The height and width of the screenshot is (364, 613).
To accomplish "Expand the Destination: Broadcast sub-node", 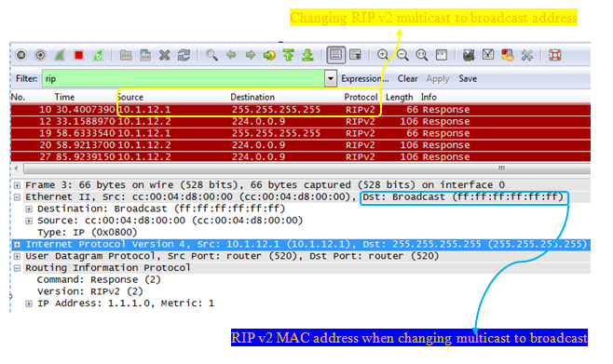I will click(29, 209).
